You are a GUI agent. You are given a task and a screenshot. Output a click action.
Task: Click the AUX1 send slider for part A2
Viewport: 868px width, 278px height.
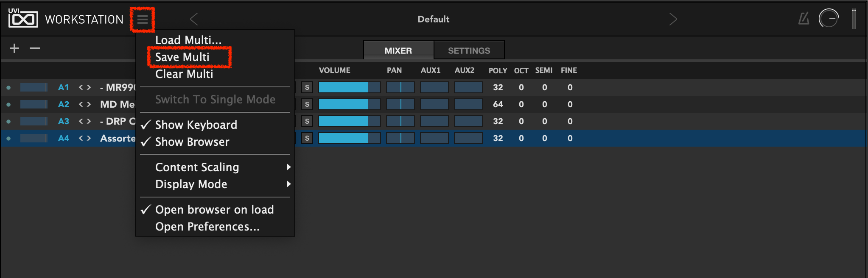[434, 104]
